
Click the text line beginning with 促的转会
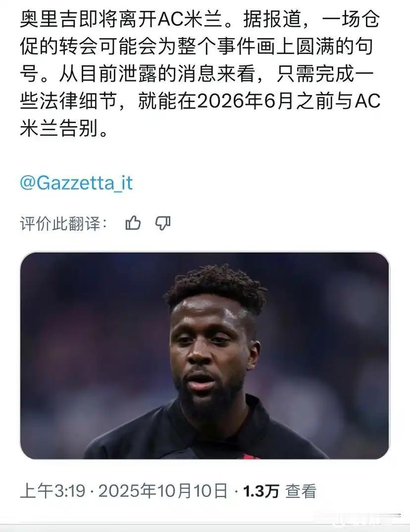pyautogui.click(x=197, y=47)
